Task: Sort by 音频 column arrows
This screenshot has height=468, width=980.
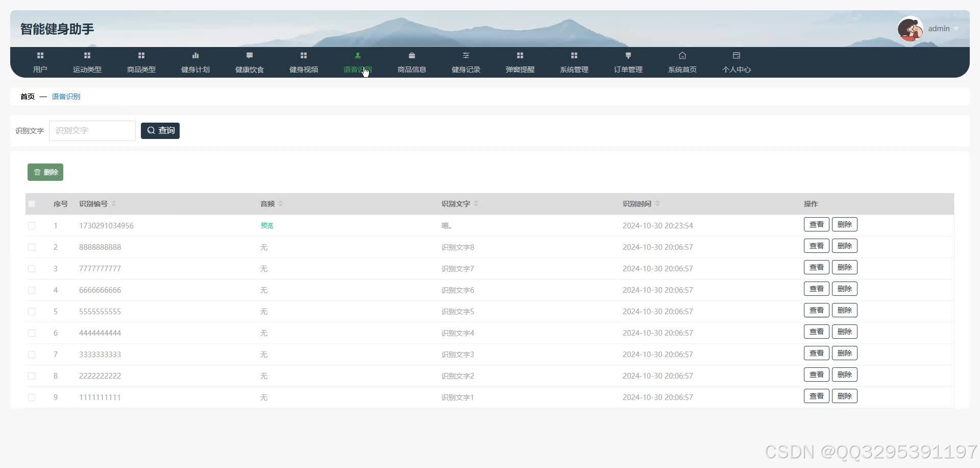Action: pyautogui.click(x=281, y=204)
